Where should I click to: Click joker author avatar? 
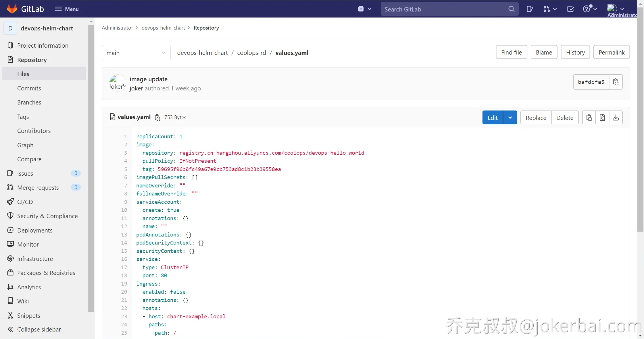coord(118,83)
